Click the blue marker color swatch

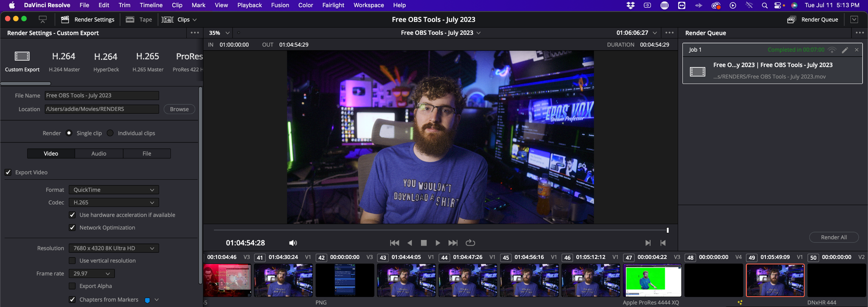point(147,300)
